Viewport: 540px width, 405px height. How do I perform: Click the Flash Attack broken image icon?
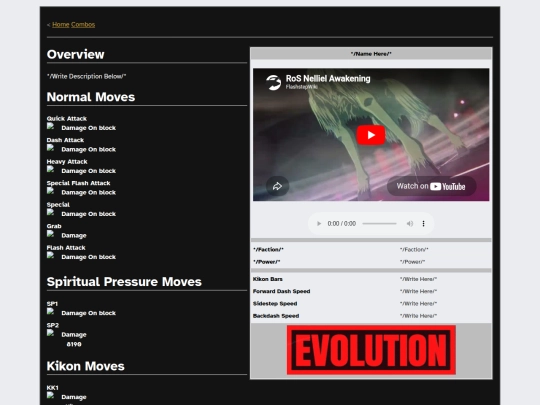click(51, 256)
